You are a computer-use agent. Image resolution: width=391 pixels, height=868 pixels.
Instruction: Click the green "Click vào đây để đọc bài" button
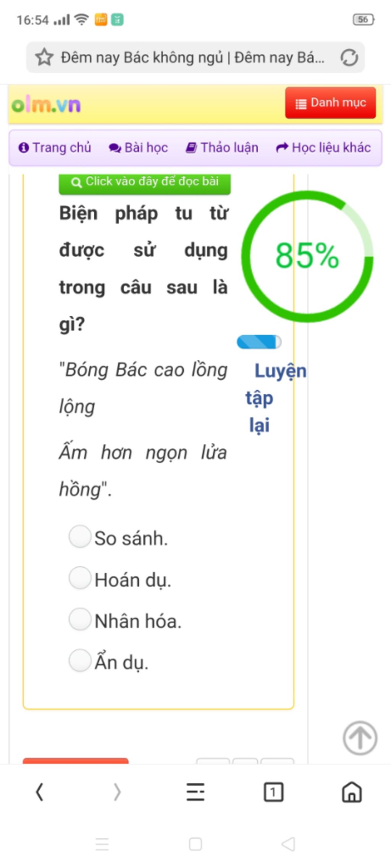[x=145, y=183]
